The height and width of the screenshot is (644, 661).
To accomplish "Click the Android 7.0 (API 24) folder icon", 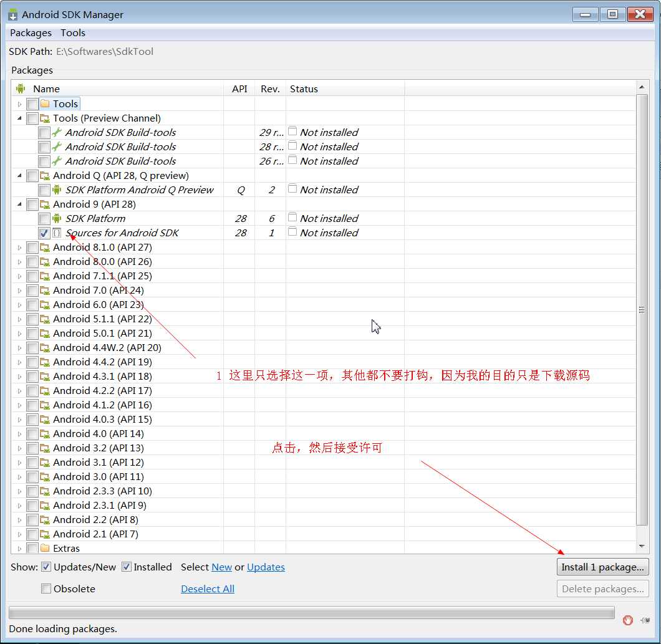I will (45, 291).
